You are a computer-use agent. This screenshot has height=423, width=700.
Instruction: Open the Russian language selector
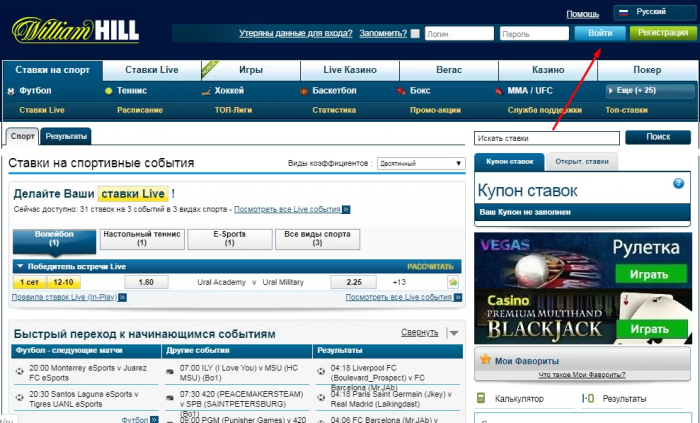(648, 12)
